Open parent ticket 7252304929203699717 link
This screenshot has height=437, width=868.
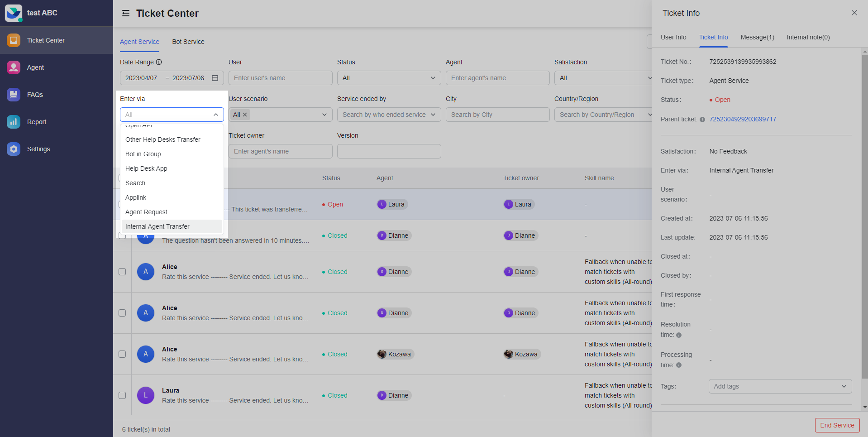743,119
